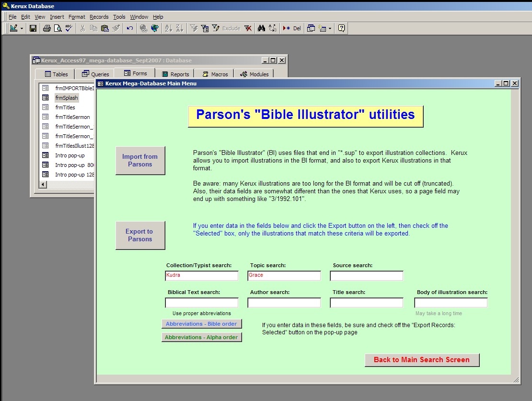Viewport: 532px width, 401px height.
Task: Open the Web Toolbar globe icon
Action: tap(155, 28)
